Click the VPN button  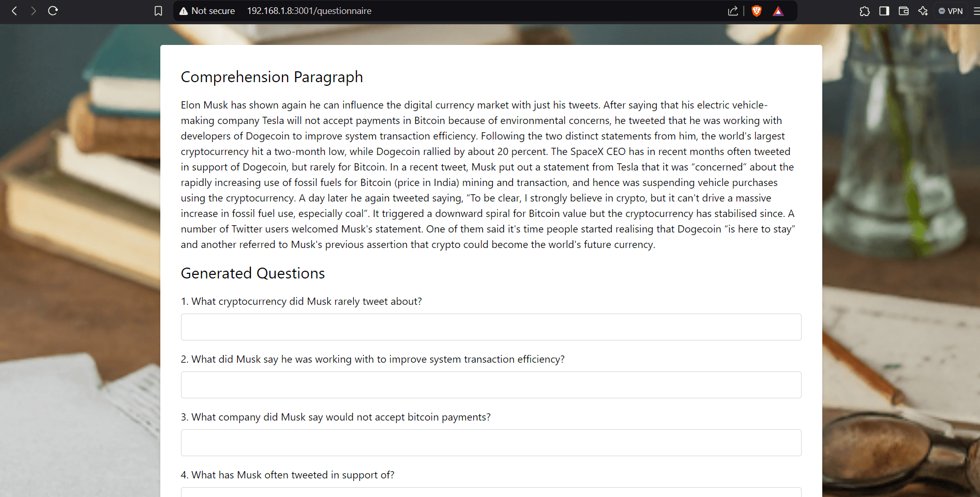[951, 11]
